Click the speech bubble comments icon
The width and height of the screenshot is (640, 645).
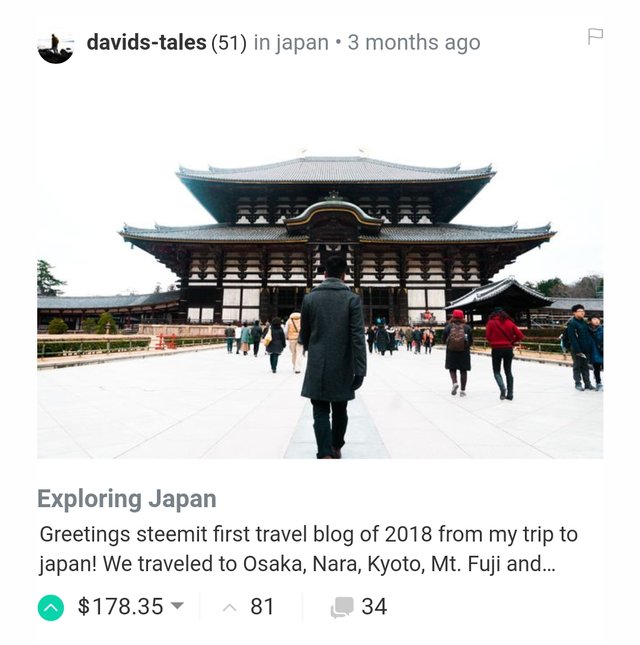[x=342, y=608]
